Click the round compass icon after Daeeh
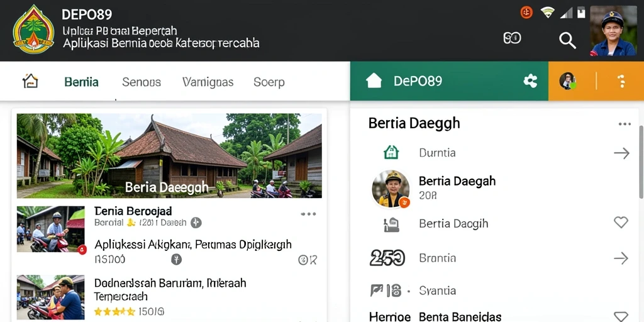The height and width of the screenshot is (322, 644). (196, 223)
